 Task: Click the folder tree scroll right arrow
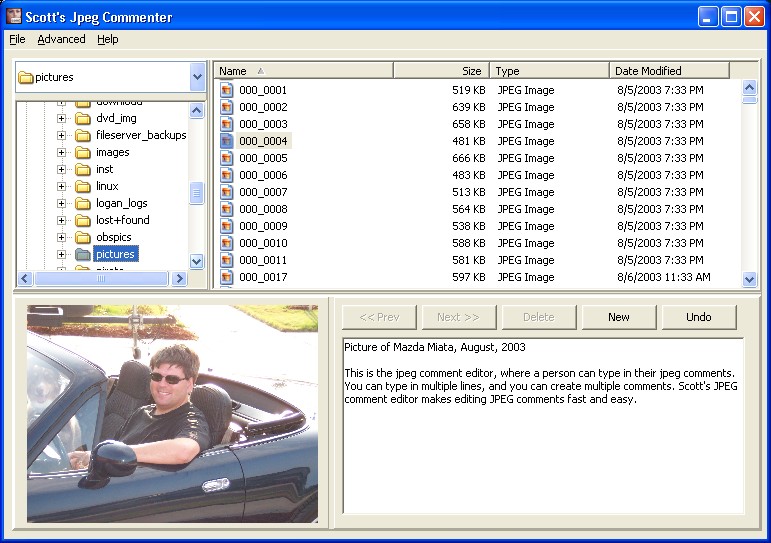[x=179, y=278]
